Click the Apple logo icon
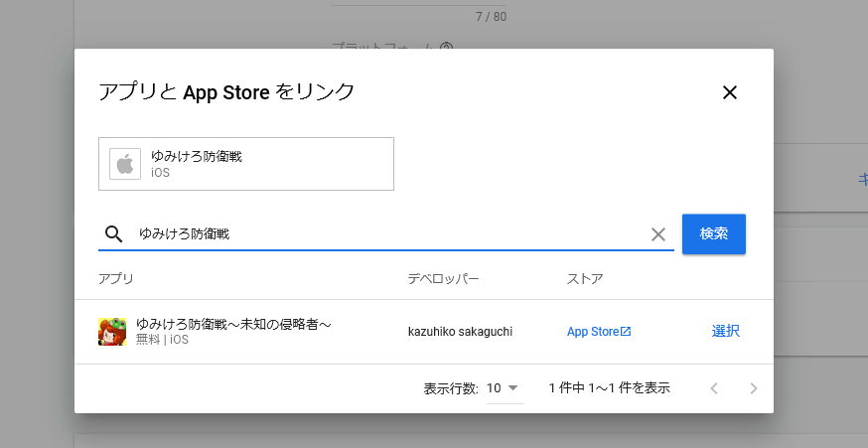 click(x=125, y=164)
